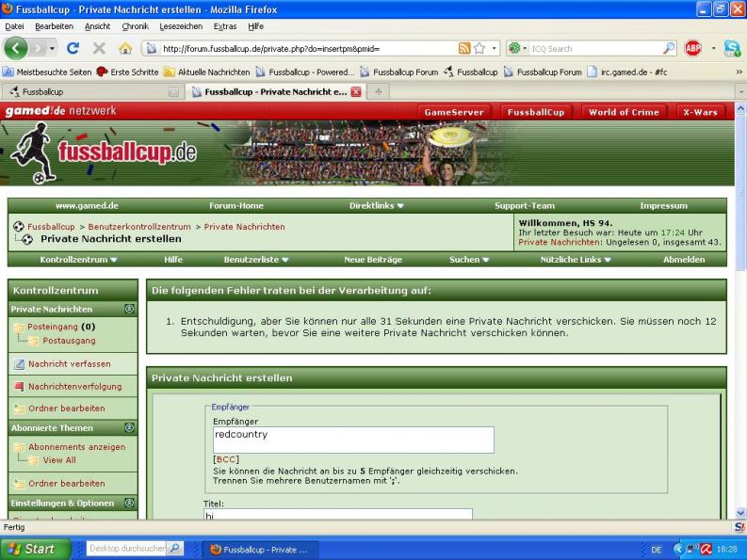Click the home icon in the toolbar
747x560 pixels.
coord(124,48)
